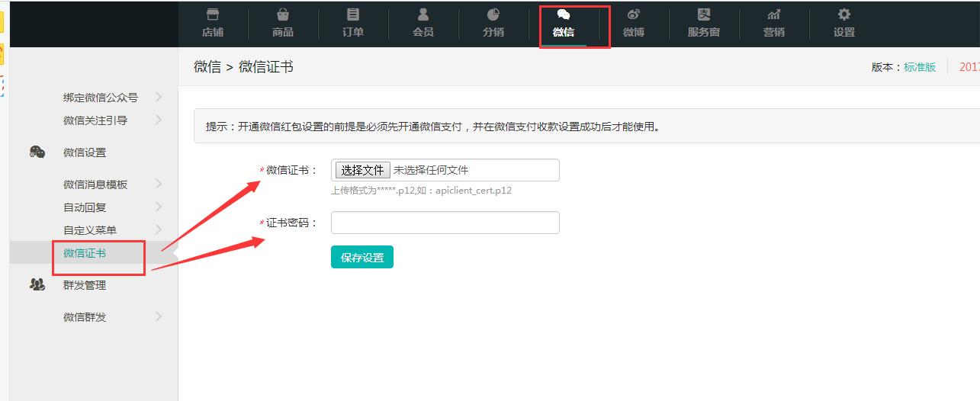The height and width of the screenshot is (401, 980).
Task: Open the 营销 marketing chart icon
Action: click(774, 14)
